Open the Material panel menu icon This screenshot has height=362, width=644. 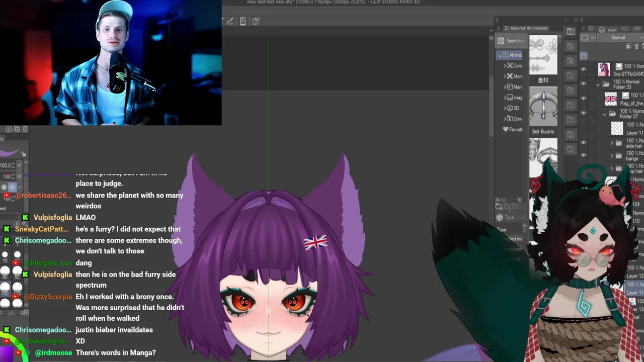pos(499,28)
